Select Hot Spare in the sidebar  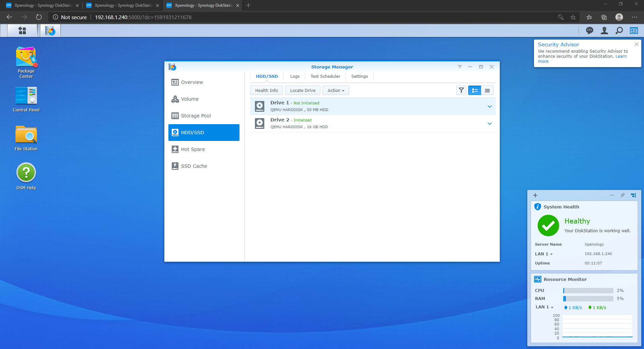point(204,149)
